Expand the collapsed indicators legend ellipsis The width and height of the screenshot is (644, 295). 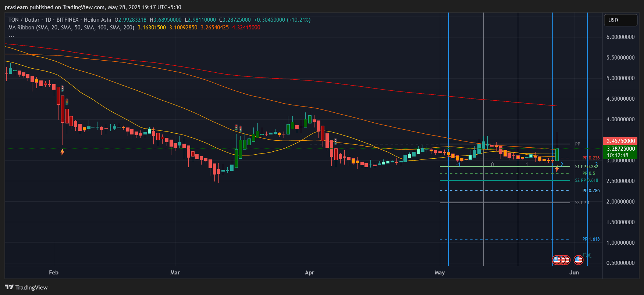coord(11,36)
